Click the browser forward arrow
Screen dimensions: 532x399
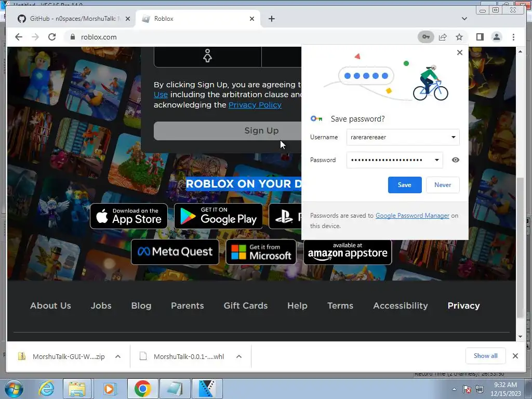point(35,37)
